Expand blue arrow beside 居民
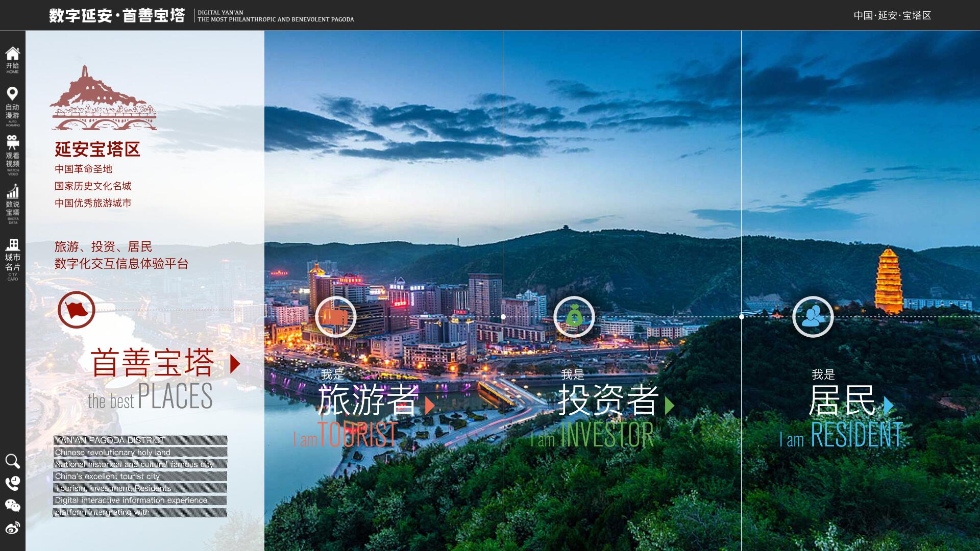The width and height of the screenshot is (980, 551). point(889,406)
